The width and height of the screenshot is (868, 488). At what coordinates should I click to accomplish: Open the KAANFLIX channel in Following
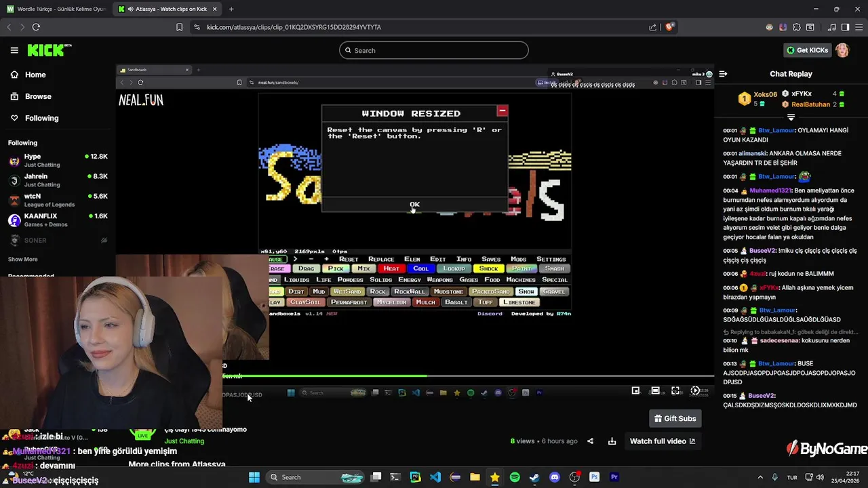(x=58, y=220)
